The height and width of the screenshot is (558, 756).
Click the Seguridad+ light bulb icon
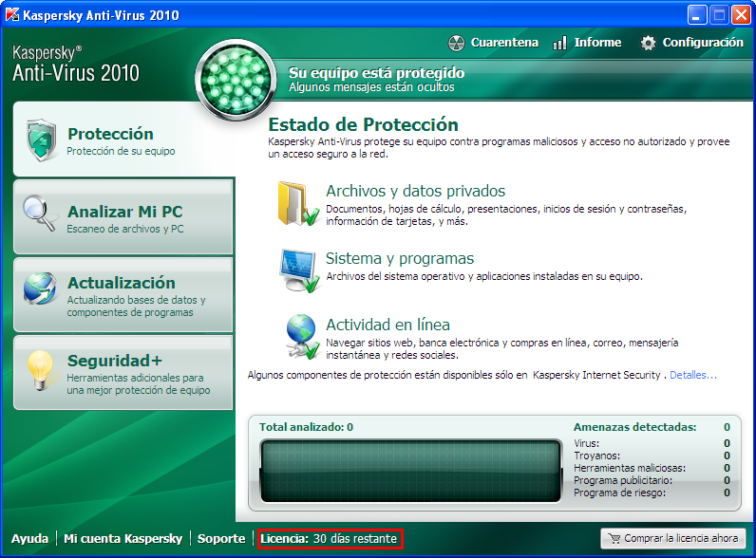40,370
